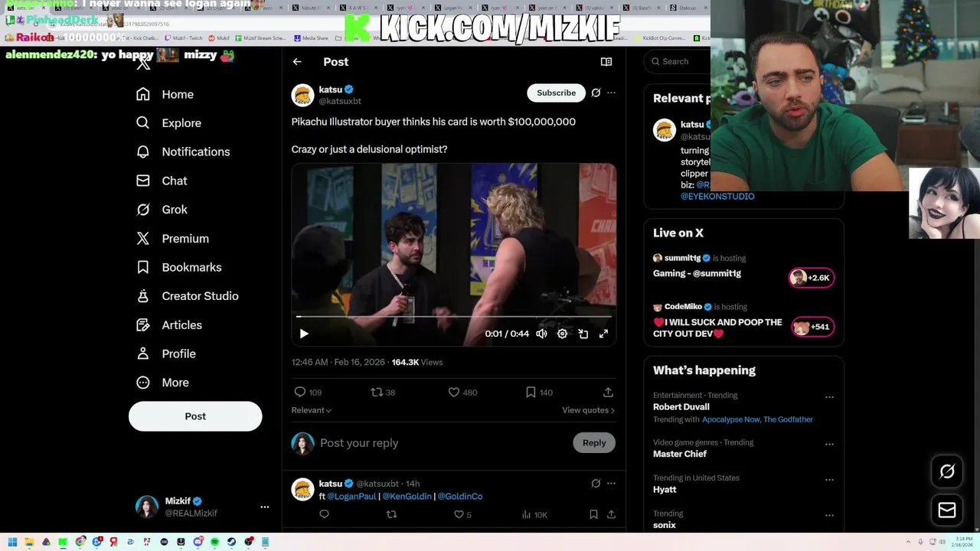Subscribe to katsu
The image size is (980, 551).
tap(556, 93)
